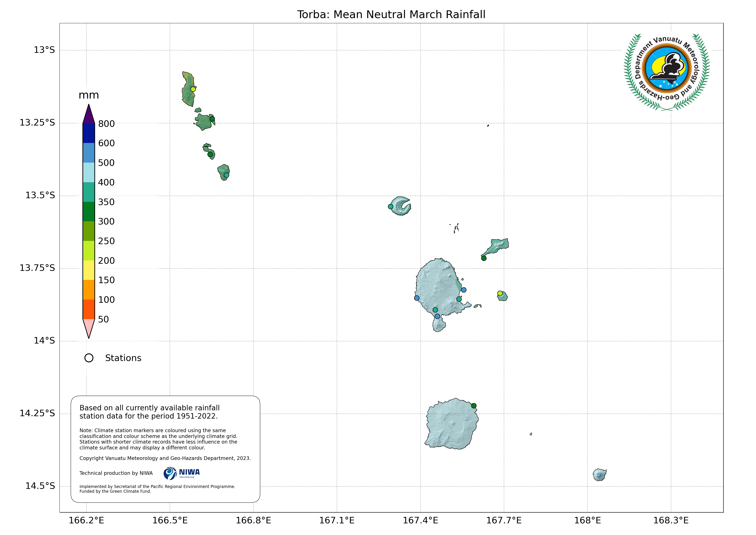Click the Stations legend circle marker
Viewport: 756px width, 535px height.
pyautogui.click(x=89, y=358)
